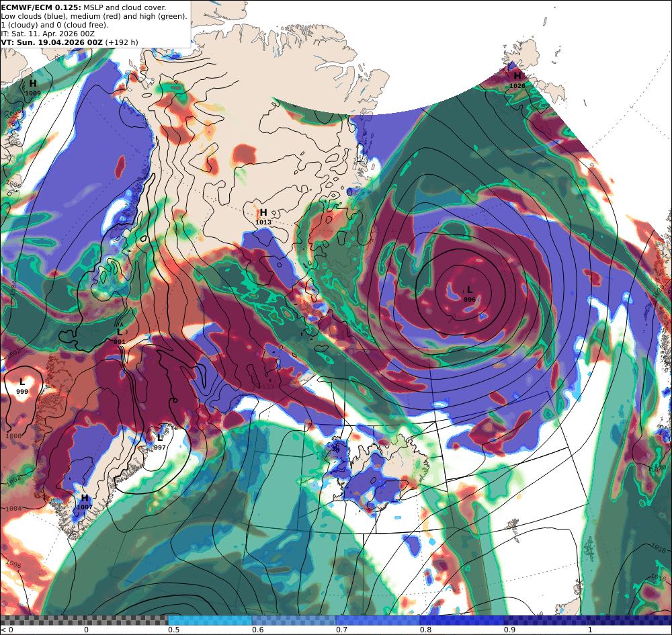Click the '1 (cloudy) and 0 (cloud free)' line
672x635 pixels.
54,25
